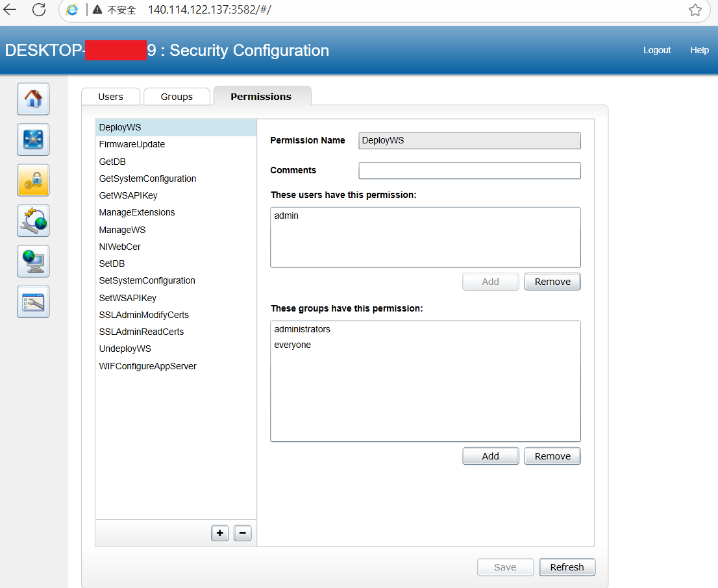Delete selected permission with minus button
The image size is (718, 588).
243,533
